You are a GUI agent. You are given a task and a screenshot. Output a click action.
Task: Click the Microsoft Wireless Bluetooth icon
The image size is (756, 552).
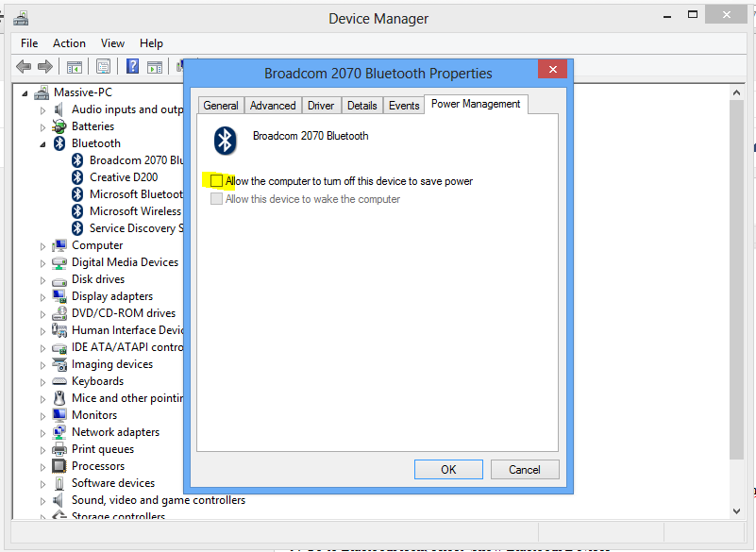pos(77,211)
